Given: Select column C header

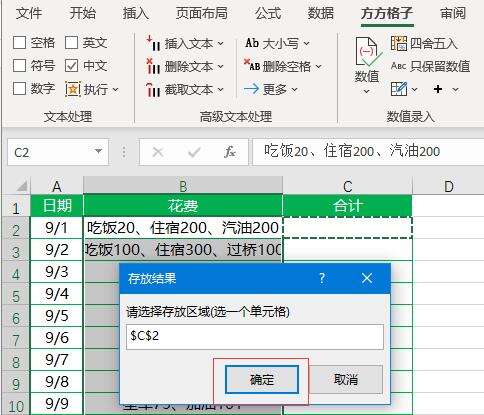Looking at the screenshot, I should [347, 186].
